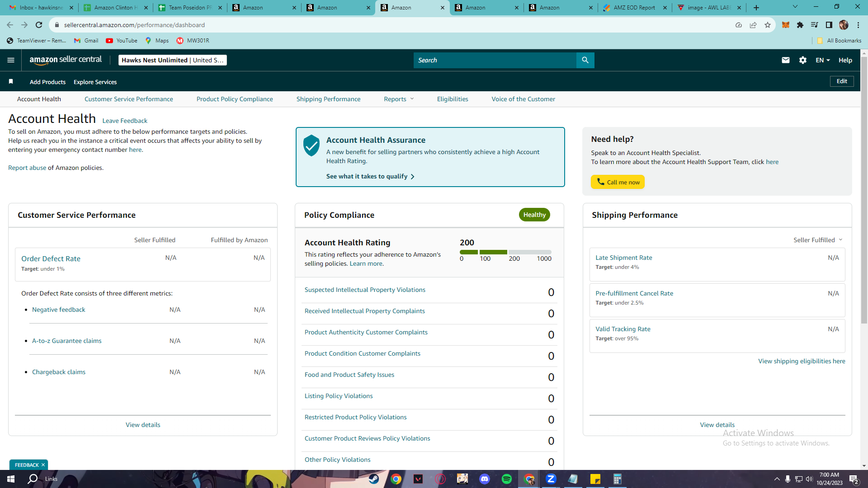This screenshot has height=488, width=868.
Task: Open the messages envelope icon
Action: (786, 60)
